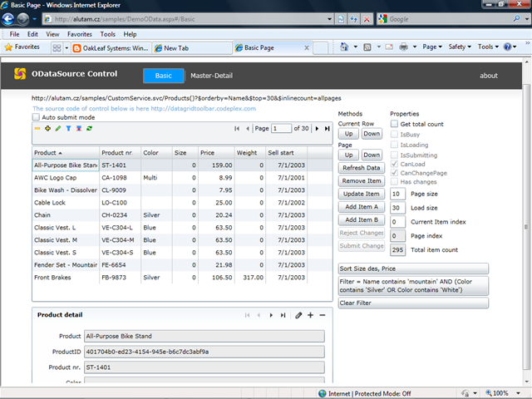This screenshot has width=532, height=399.
Task: Open the Favorites menu in menu bar
Action: point(80,34)
